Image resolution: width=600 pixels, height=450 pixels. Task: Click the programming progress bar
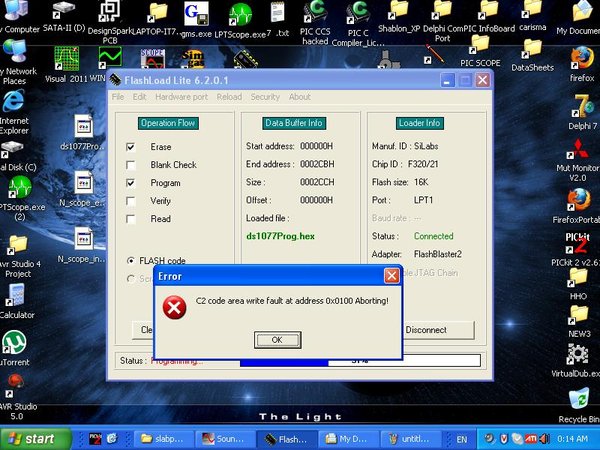360,360
